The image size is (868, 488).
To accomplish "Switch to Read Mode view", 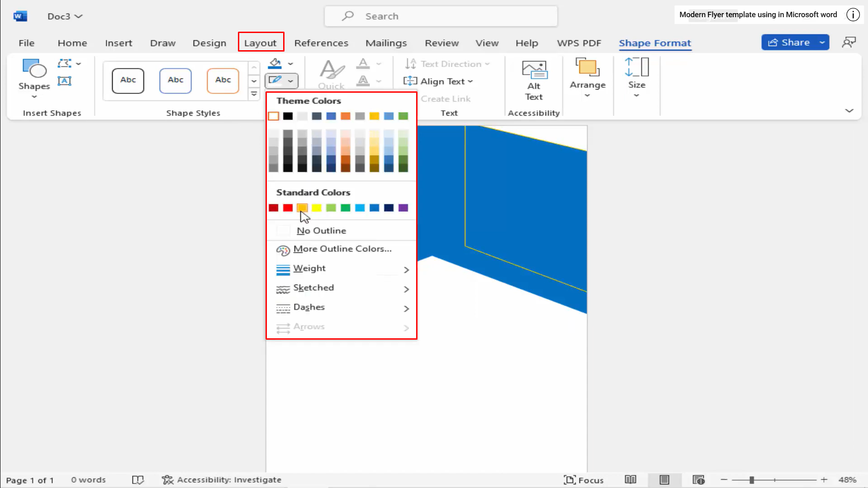I will point(630,480).
